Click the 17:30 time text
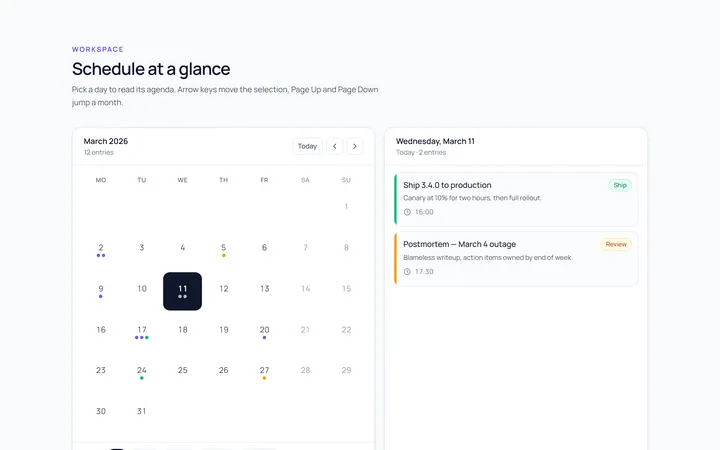 424,272
